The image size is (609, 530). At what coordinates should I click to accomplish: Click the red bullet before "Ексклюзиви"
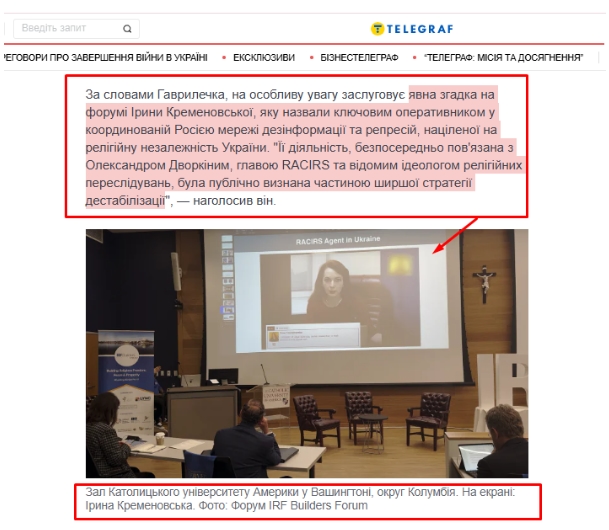tap(224, 58)
